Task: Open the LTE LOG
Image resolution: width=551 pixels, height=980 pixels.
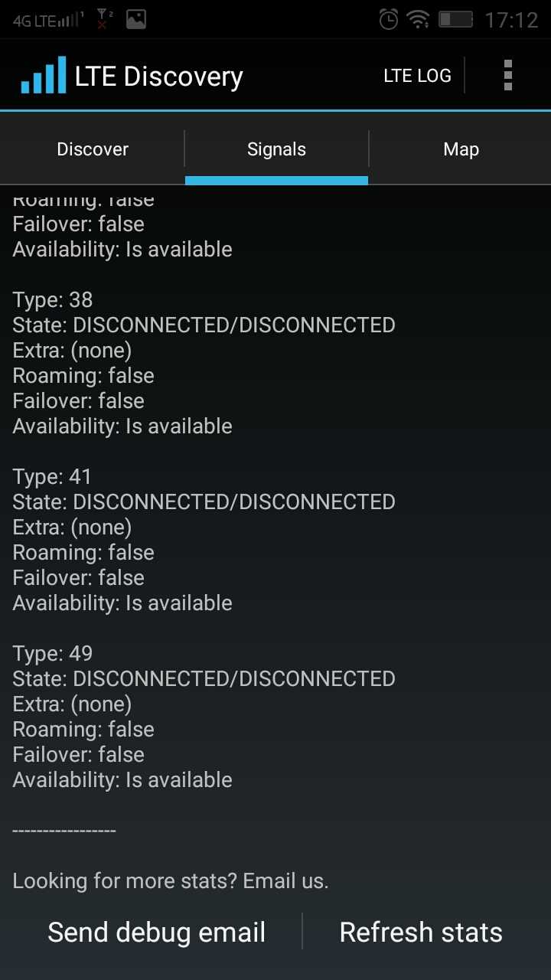Action: coord(417,76)
